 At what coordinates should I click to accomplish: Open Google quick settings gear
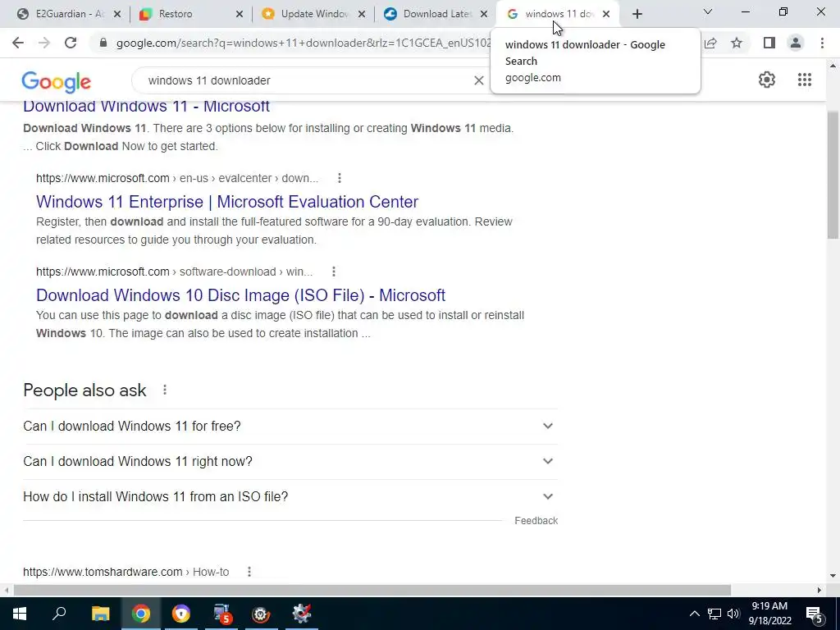(767, 80)
